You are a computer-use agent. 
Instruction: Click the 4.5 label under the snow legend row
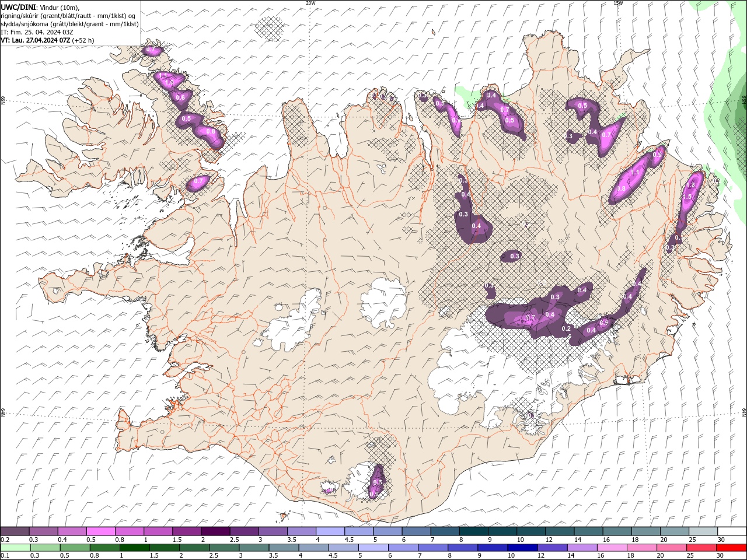tap(349, 540)
